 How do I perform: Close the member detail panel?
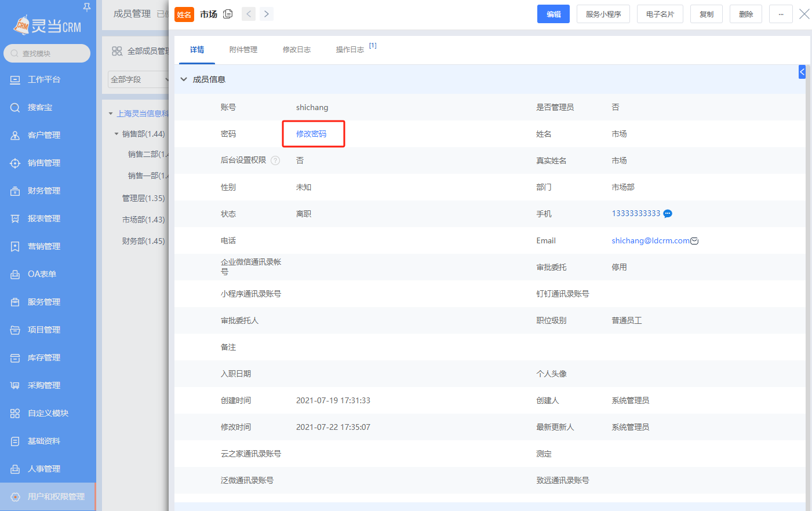coord(804,14)
